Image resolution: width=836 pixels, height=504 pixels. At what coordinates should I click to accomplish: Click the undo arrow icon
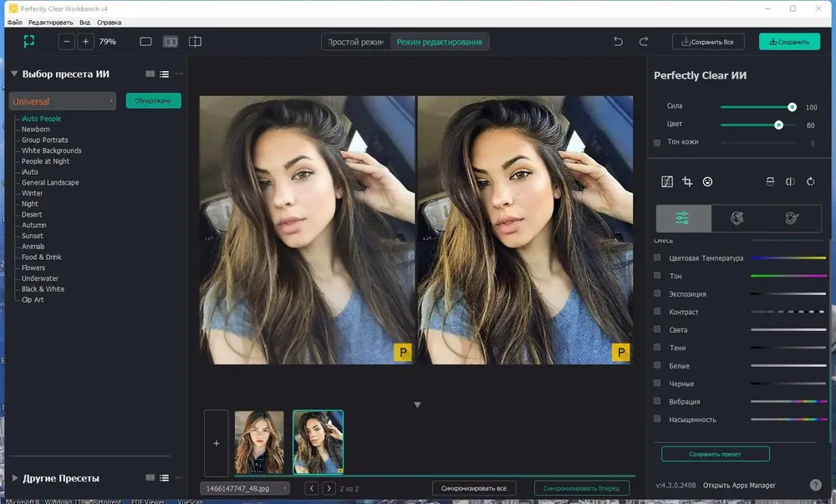(618, 42)
